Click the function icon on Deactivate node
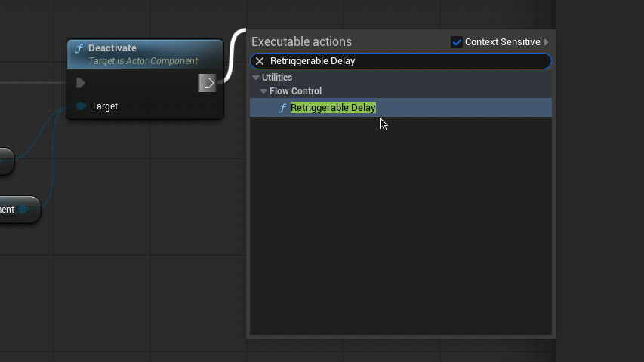Viewport: 644px width, 362px height. [79, 49]
